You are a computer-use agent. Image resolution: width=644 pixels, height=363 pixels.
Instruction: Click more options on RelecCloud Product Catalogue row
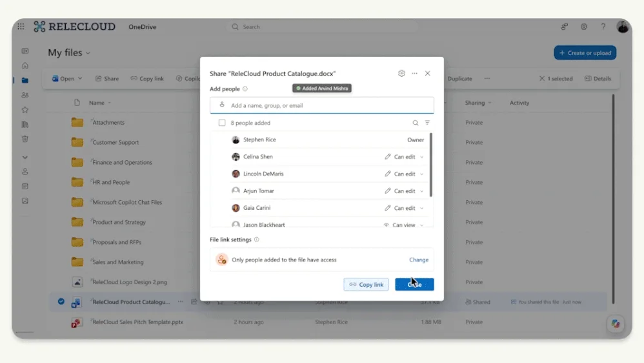(x=181, y=302)
